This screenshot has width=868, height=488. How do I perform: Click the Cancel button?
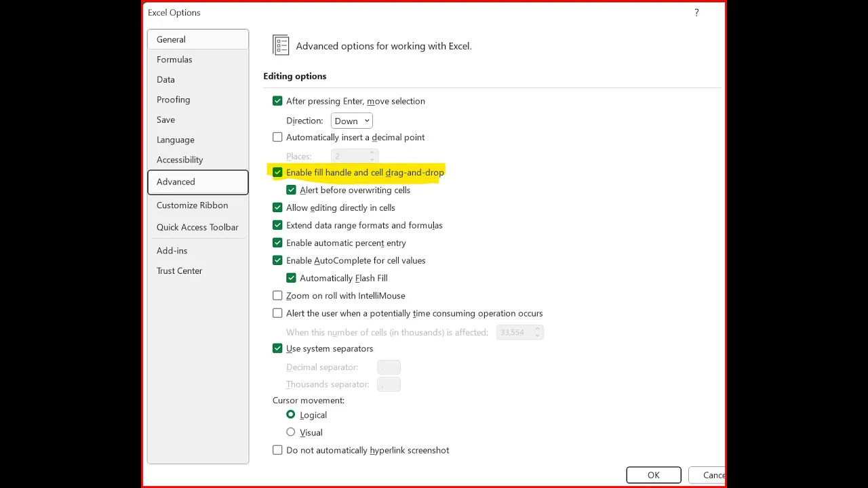(x=707, y=475)
